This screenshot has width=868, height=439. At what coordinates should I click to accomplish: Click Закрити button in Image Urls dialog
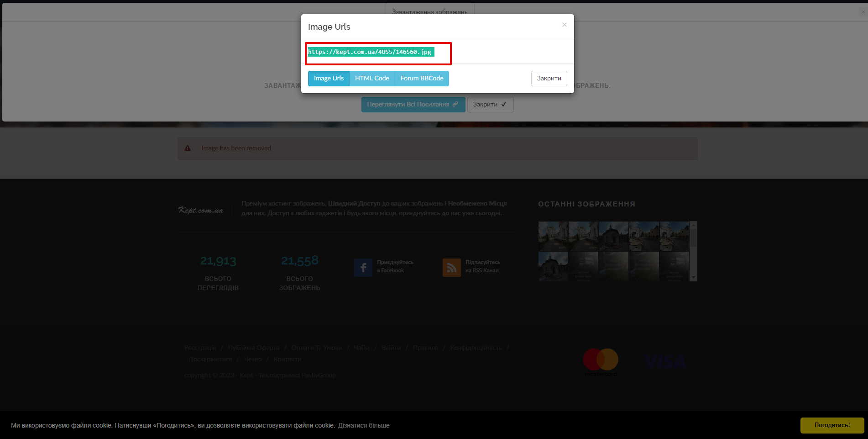(x=549, y=79)
